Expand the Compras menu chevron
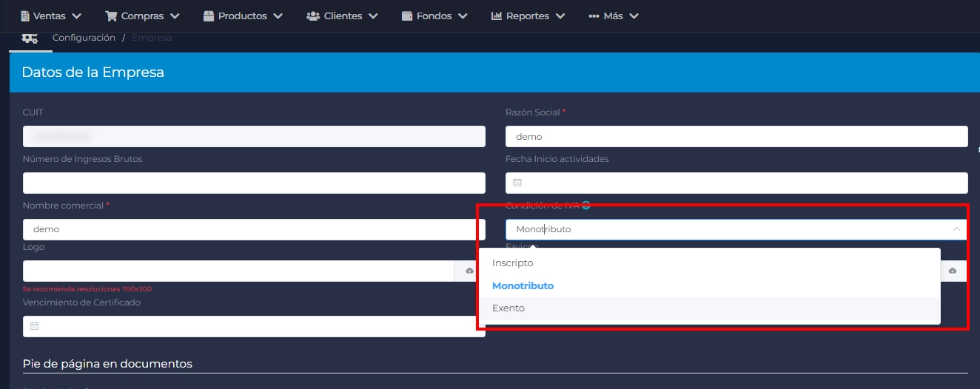The width and height of the screenshot is (980, 389). pyautogui.click(x=175, y=16)
